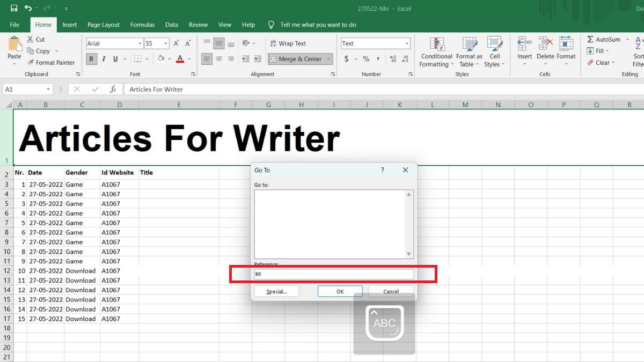644x362 pixels.
Task: Click the Special button in Go To dialog
Action: pos(276,291)
